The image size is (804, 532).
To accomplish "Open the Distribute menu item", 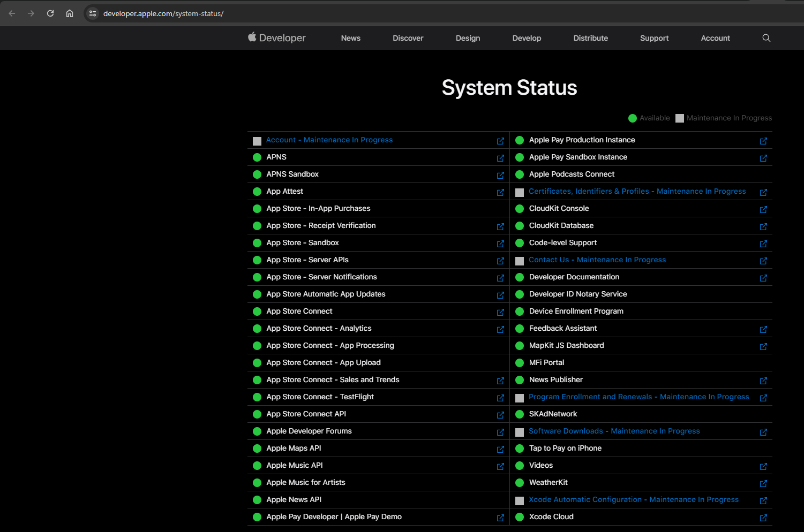I will point(591,38).
